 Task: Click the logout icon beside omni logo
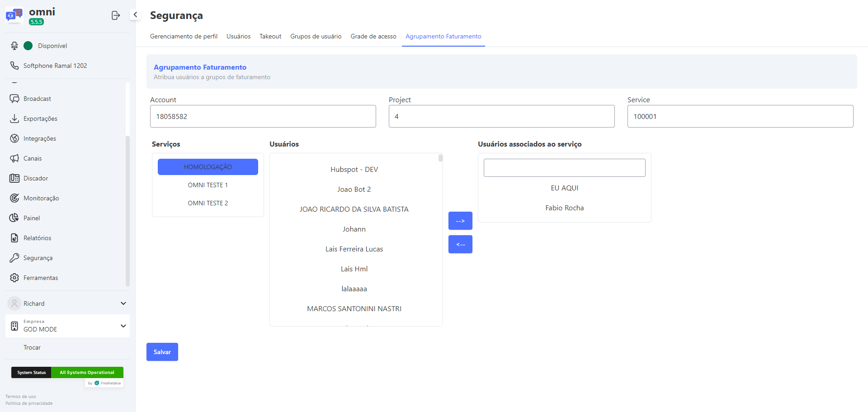pos(115,15)
